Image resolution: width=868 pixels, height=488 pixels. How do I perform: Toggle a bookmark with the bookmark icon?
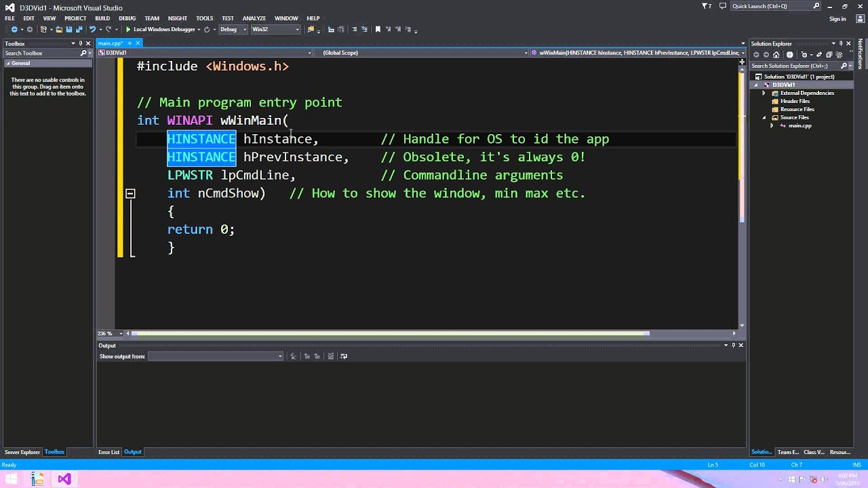pos(378,30)
